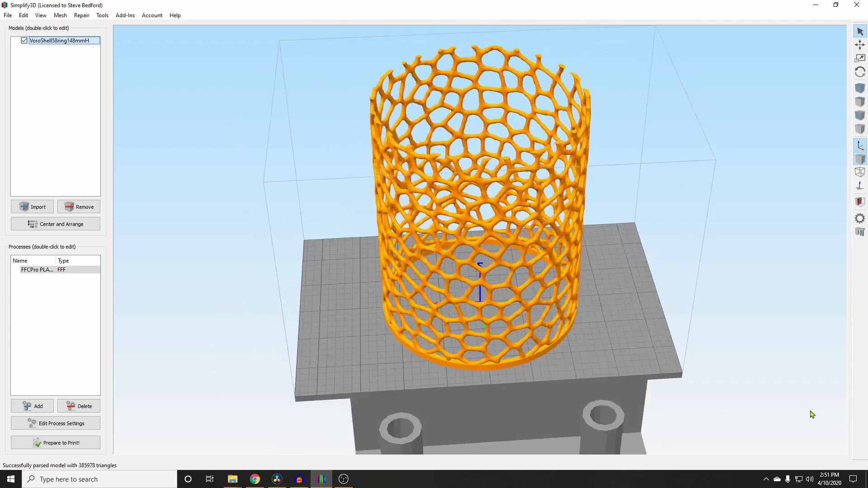Activate the scale models tool
This screenshot has width=868, height=488.
pyautogui.click(x=860, y=58)
